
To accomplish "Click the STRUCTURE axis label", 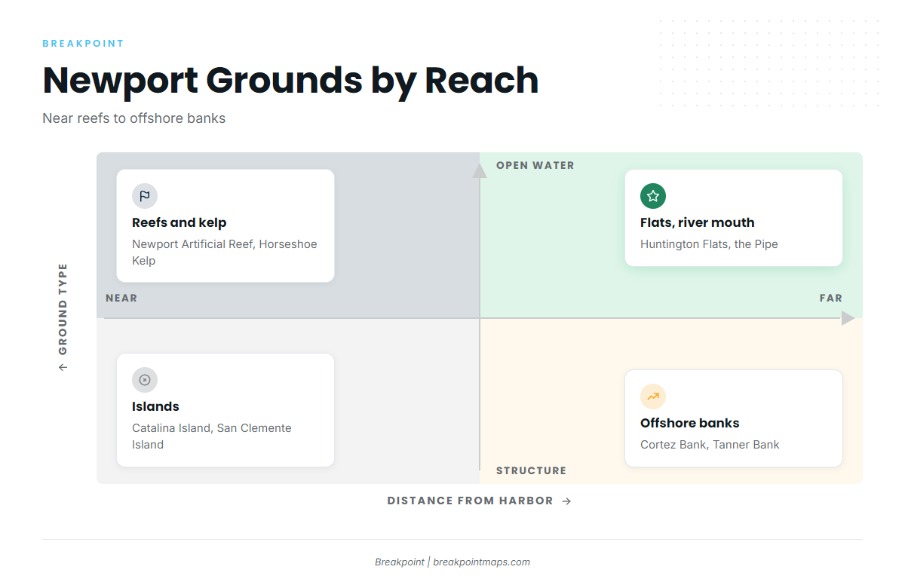I will pyautogui.click(x=531, y=471).
